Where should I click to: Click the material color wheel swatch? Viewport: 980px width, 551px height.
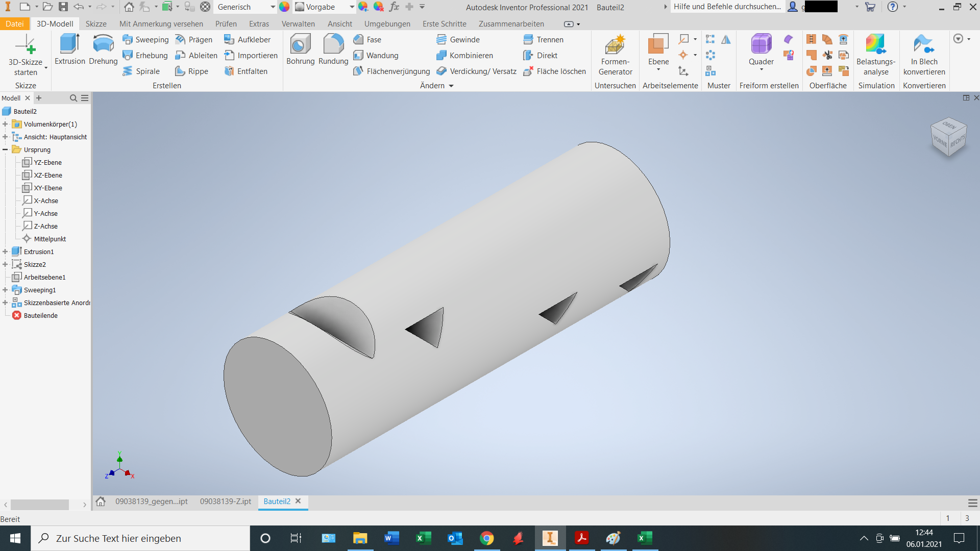[x=285, y=7]
